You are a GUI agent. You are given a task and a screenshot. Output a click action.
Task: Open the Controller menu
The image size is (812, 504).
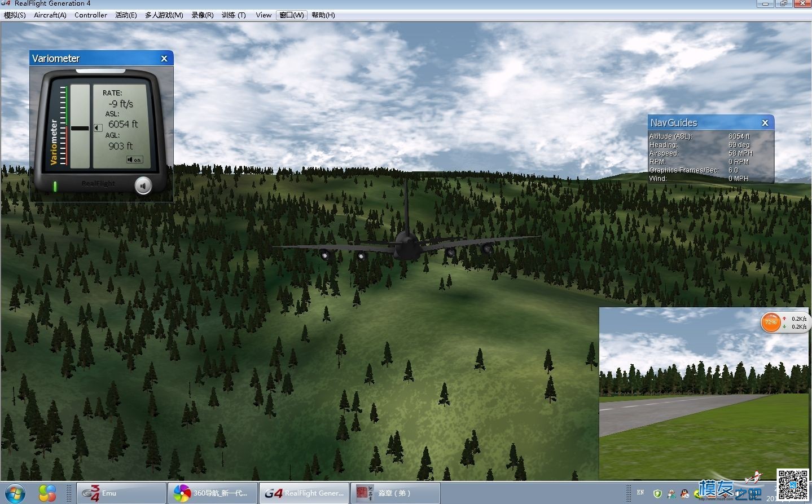[90, 15]
